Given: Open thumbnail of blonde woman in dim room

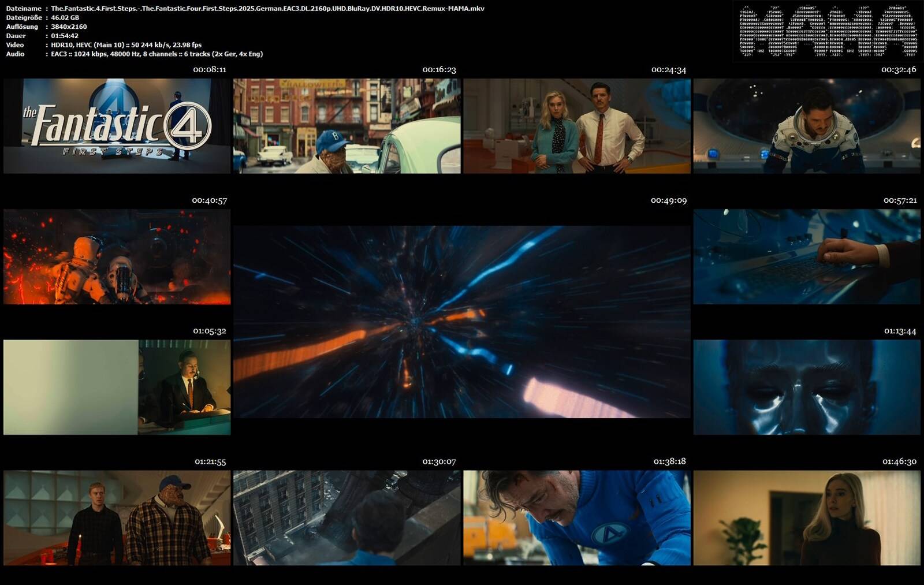Looking at the screenshot, I should (807, 518).
